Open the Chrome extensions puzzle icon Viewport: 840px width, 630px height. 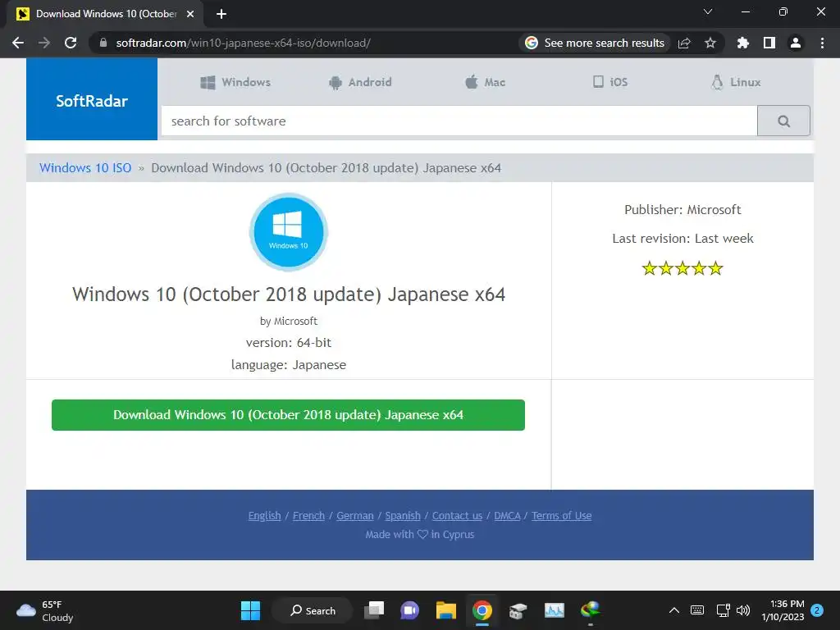click(743, 43)
